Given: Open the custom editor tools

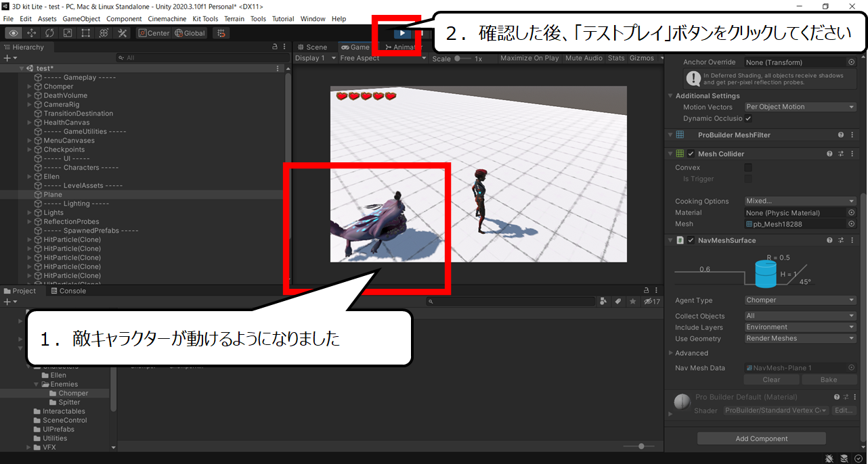Looking at the screenshot, I should [x=122, y=33].
